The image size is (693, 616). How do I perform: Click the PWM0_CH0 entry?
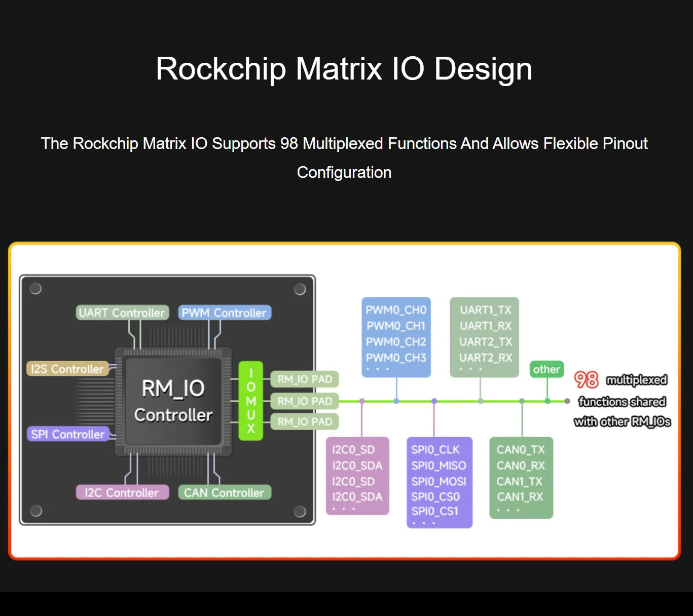pos(396,310)
